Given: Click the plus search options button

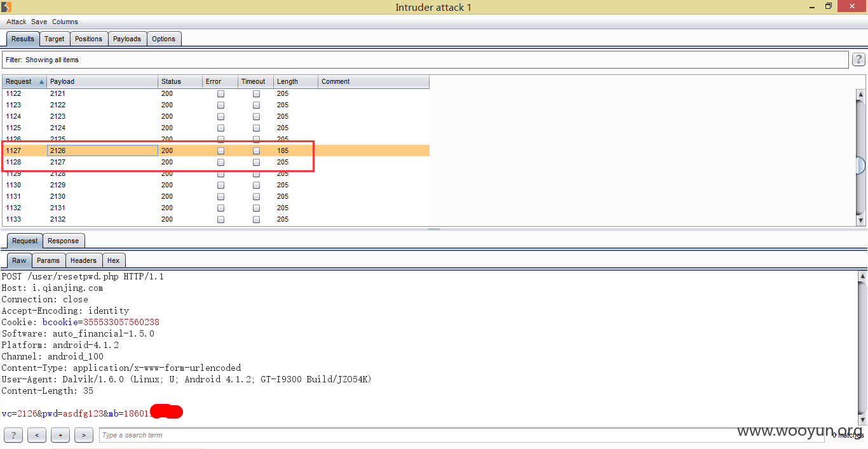Looking at the screenshot, I should point(60,435).
